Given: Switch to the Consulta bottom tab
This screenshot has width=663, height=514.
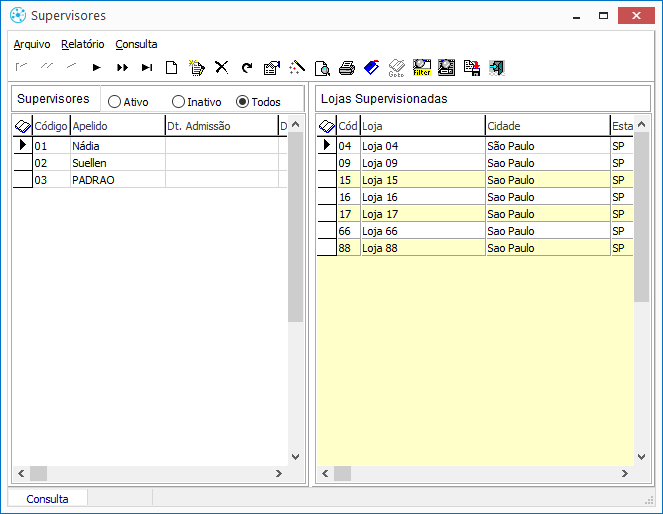Looking at the screenshot, I should coord(48,499).
